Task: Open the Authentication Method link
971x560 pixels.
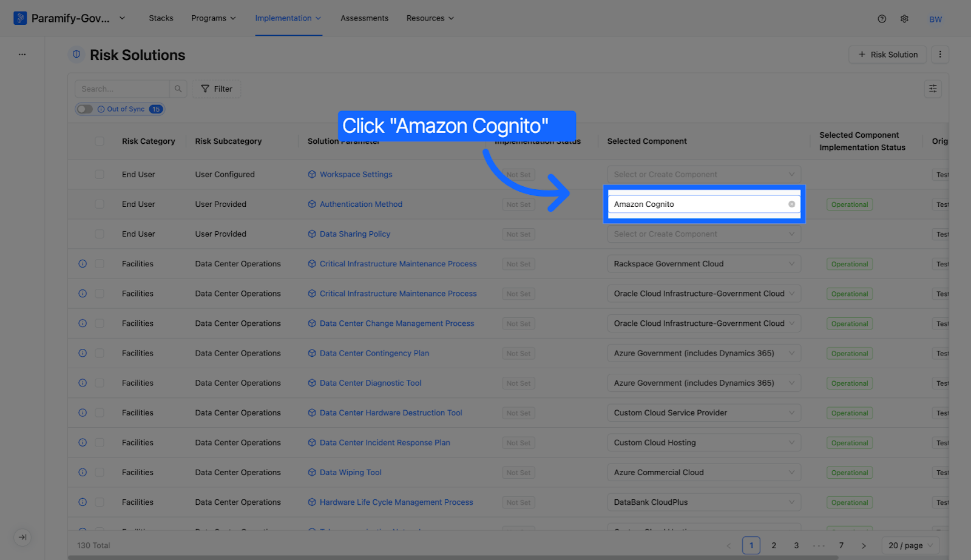Action: coord(360,204)
